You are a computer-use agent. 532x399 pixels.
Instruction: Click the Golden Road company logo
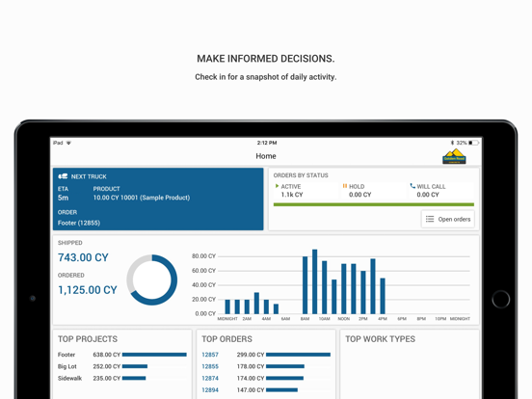tap(454, 156)
